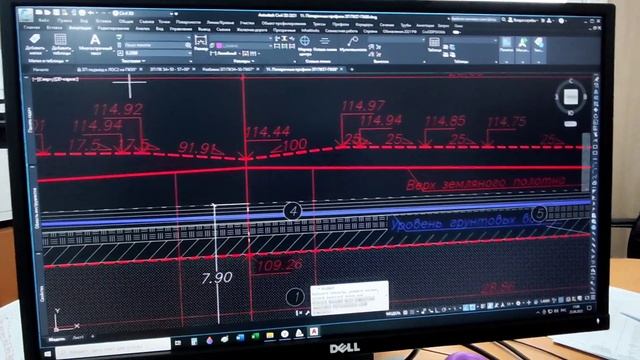Switch to the Разбивка drawing tab
Screen dimensions: 640x360
point(228,70)
